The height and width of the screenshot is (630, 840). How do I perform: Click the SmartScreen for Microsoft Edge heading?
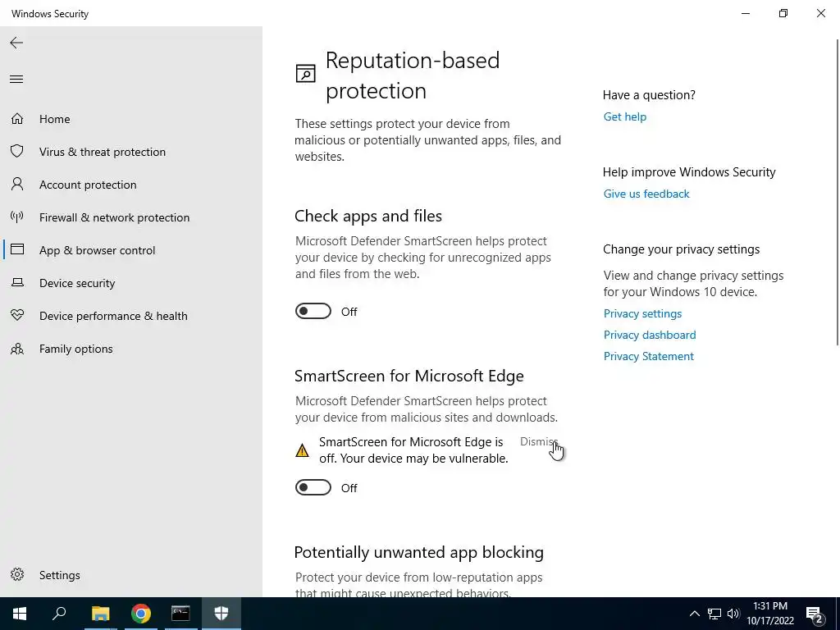pyautogui.click(x=409, y=376)
